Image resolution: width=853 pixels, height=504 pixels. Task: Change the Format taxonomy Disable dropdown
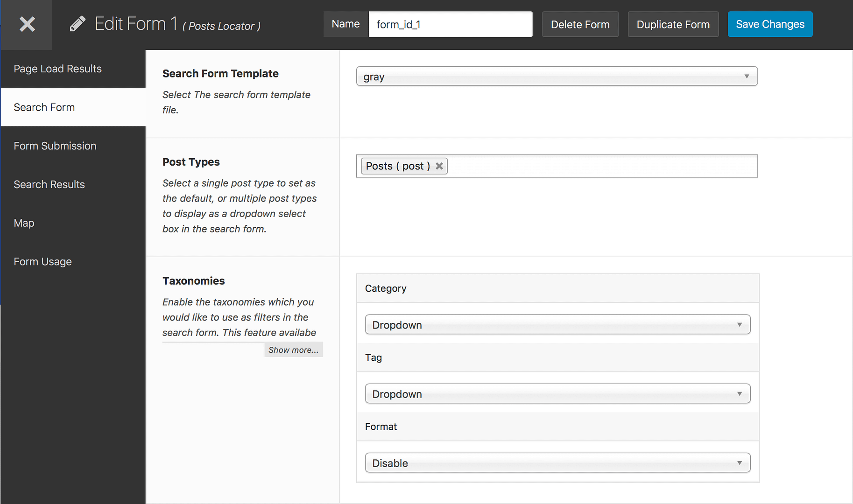[557, 463]
